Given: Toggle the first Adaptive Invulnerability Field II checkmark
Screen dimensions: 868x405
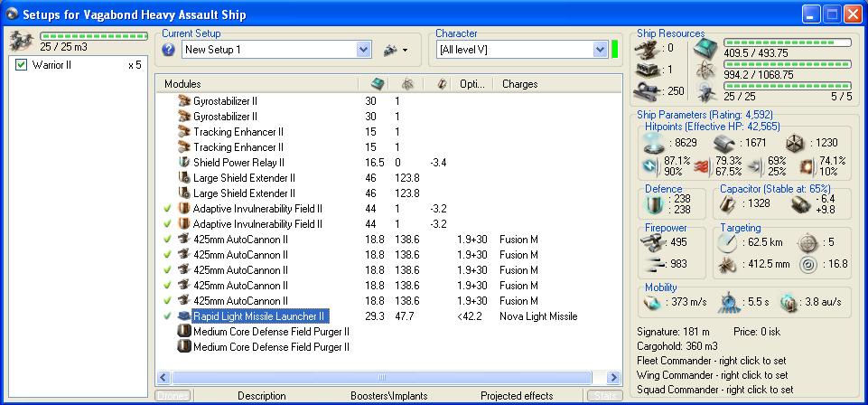Looking at the screenshot, I should coord(167,209).
